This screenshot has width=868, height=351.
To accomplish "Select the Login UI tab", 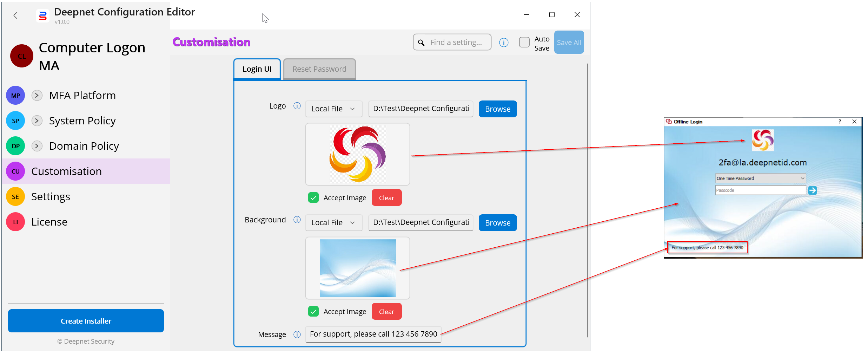I will pos(257,69).
